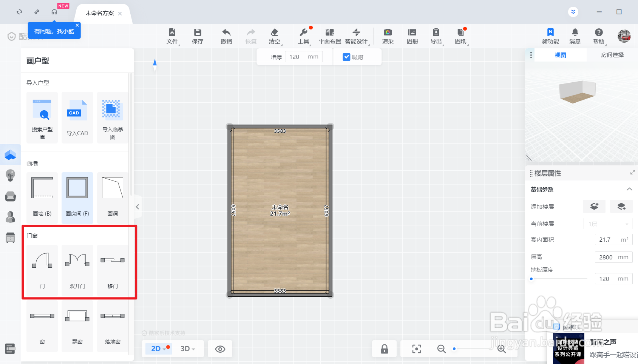Add basement floor with plus button

(621, 207)
